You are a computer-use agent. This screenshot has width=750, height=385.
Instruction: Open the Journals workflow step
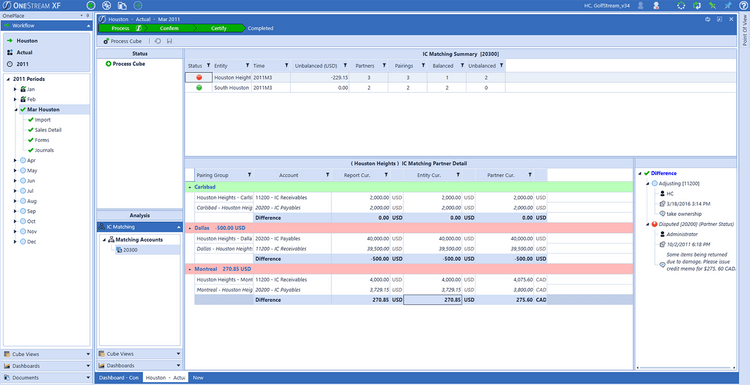(x=44, y=150)
